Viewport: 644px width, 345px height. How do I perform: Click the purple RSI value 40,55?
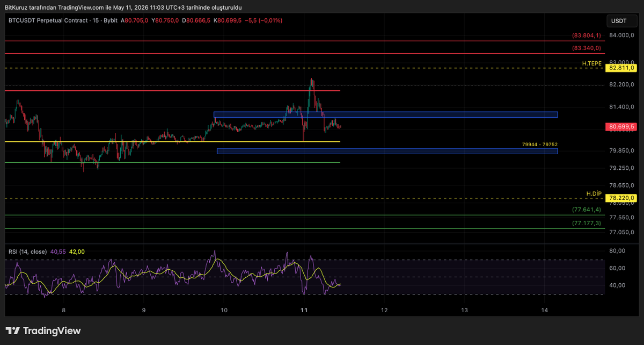tap(58, 251)
